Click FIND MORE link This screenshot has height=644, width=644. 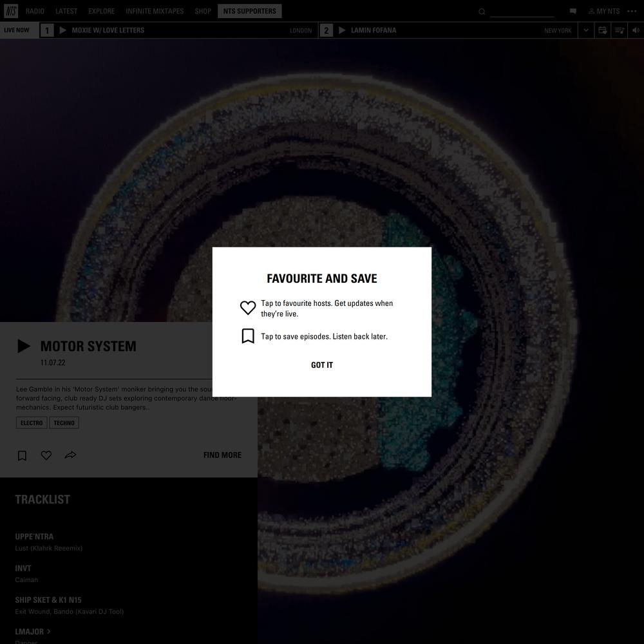pos(222,455)
